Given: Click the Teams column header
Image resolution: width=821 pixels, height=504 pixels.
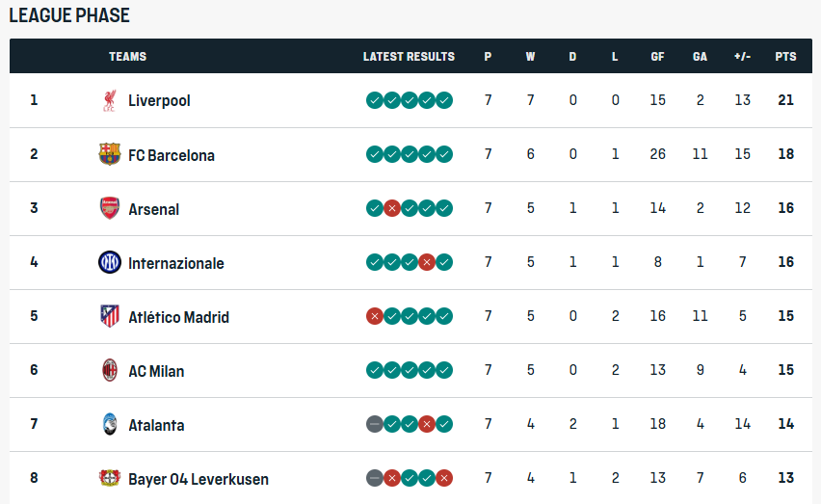Looking at the screenshot, I should [x=127, y=57].
